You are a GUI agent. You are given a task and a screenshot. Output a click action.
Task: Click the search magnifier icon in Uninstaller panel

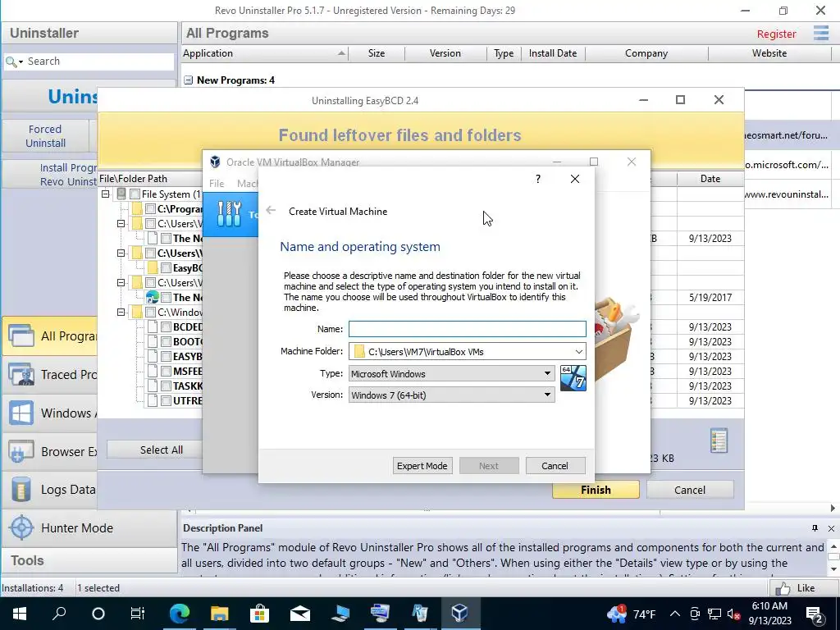point(10,62)
